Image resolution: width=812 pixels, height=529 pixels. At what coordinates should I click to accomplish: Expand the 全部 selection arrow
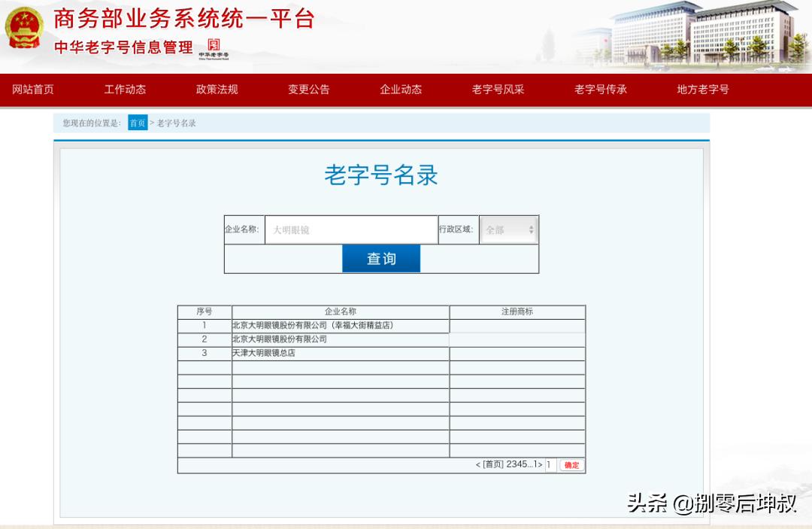[x=533, y=230]
